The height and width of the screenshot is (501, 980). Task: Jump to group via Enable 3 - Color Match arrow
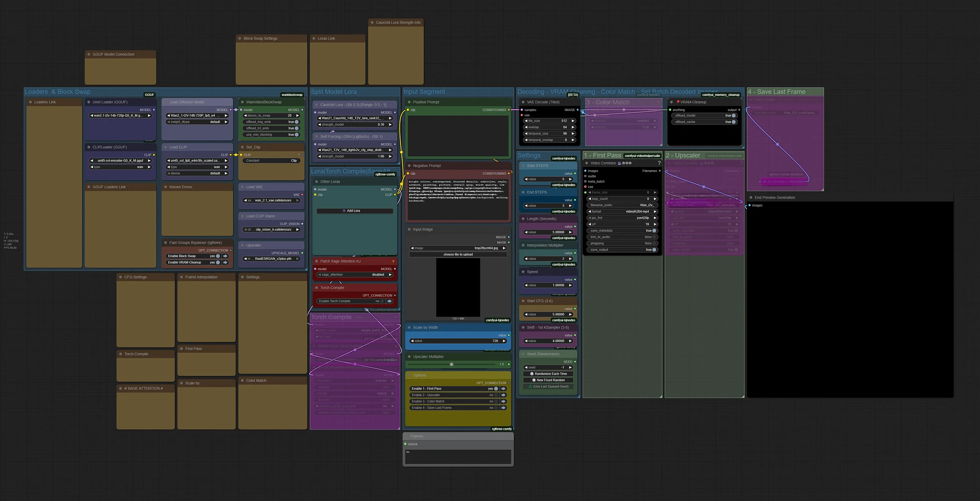(503, 401)
